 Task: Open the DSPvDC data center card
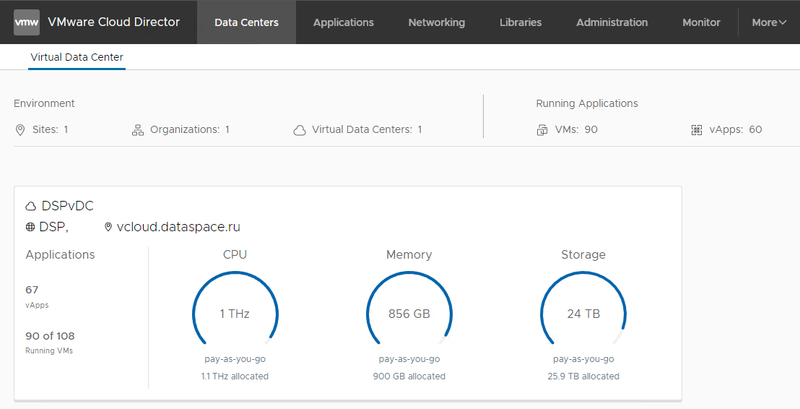click(348, 293)
